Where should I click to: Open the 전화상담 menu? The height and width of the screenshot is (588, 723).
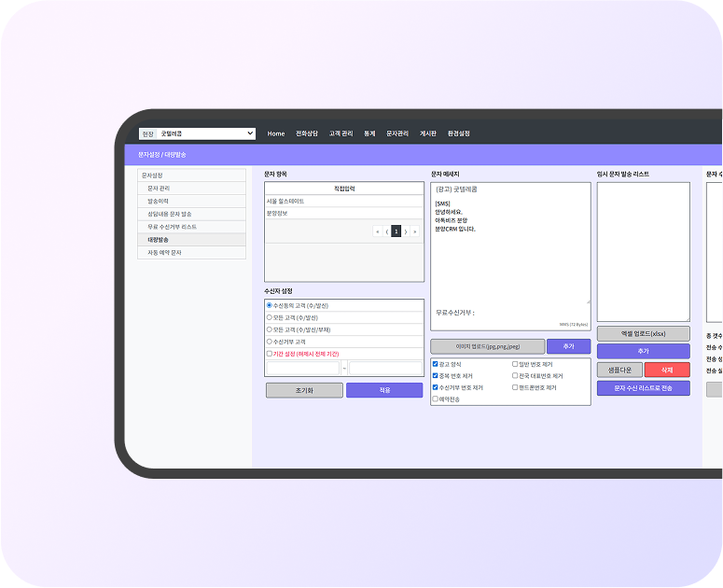tap(307, 133)
